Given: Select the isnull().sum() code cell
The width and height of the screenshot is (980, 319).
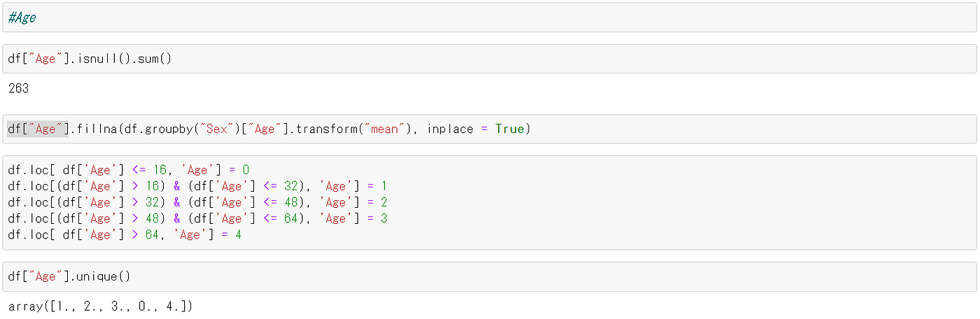Looking at the screenshot, I should 489,59.
